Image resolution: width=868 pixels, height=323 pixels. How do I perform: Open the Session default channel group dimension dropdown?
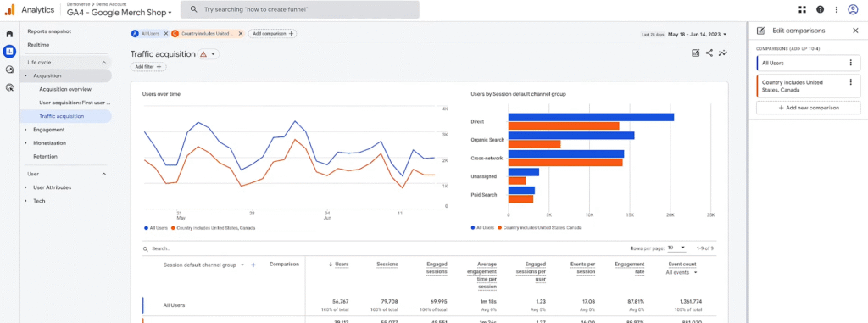[203, 265]
